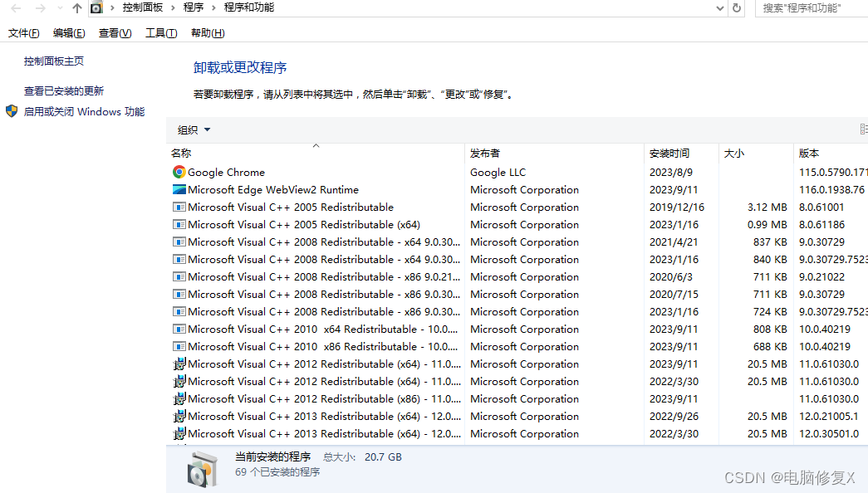This screenshot has width=868, height=493.
Task: Select Visual C++ 2012 (x64) installed 2023/9/11
Action: coord(517,364)
